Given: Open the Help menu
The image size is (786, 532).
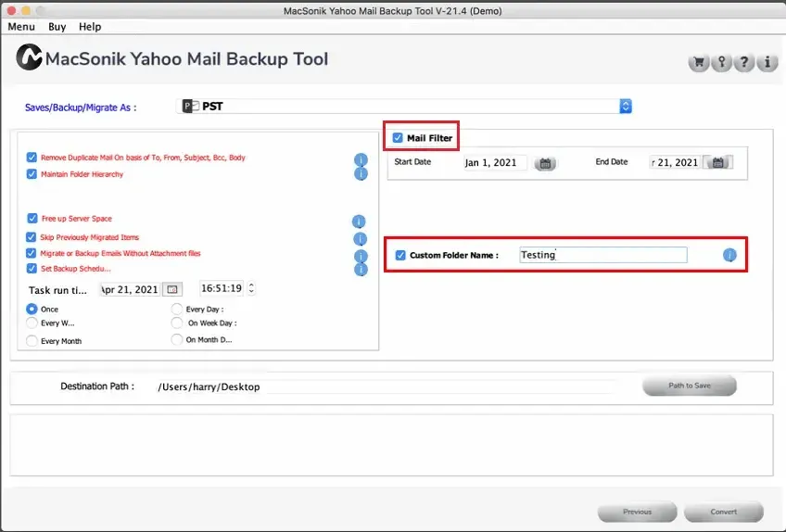Looking at the screenshot, I should [x=90, y=27].
